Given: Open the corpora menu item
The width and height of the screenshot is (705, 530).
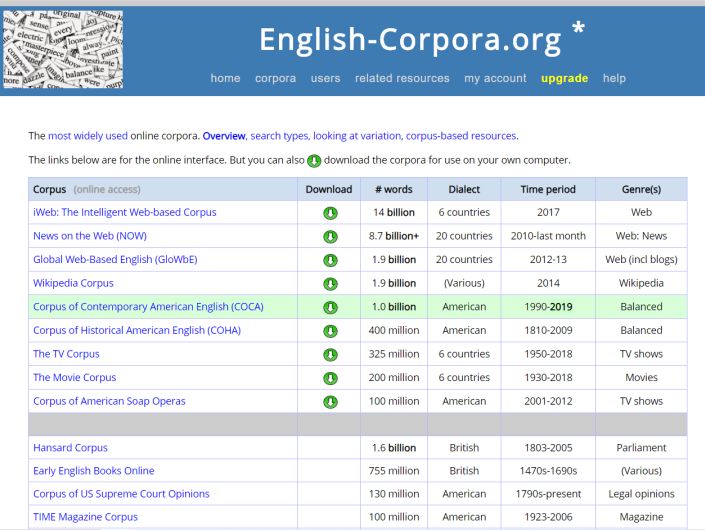Looking at the screenshot, I should click(276, 78).
